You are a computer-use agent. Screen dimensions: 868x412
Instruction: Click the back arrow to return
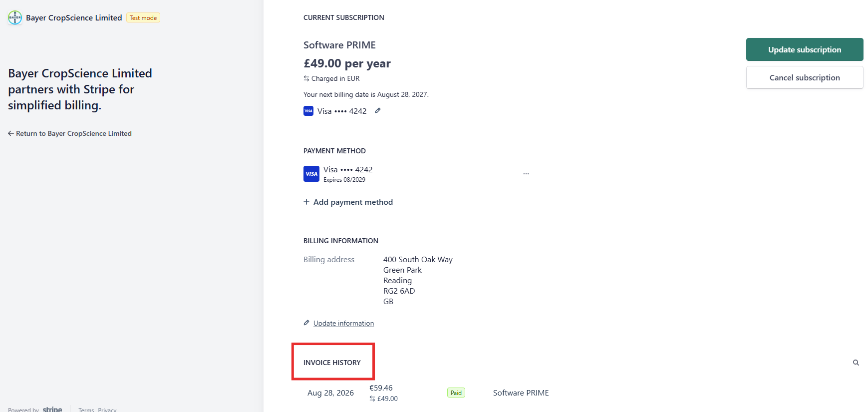[11, 133]
